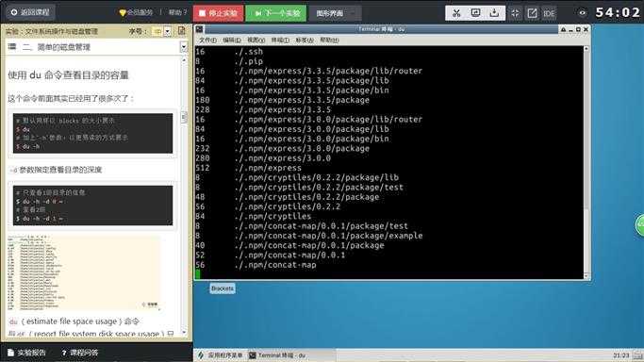644x362 pixels.
Task: Open the 应用程序菜单 applications menu
Action: coord(221,355)
